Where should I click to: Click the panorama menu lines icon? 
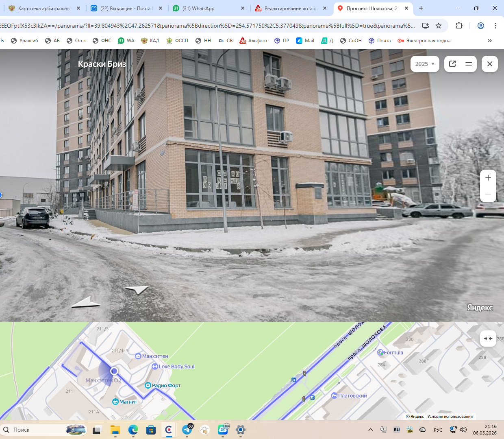tap(469, 64)
